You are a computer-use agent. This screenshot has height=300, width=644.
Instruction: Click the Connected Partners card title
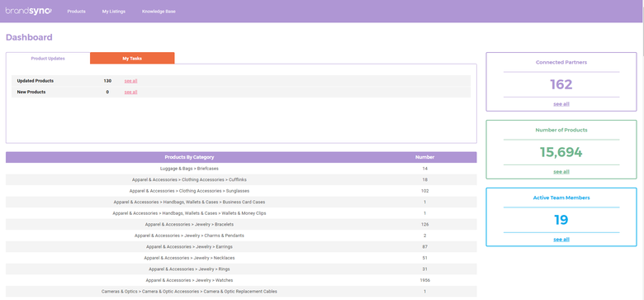[561, 63]
